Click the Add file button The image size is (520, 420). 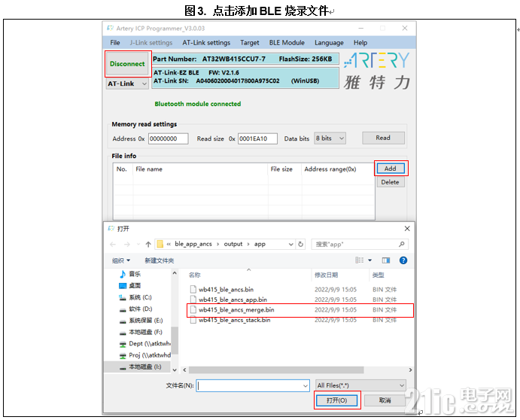point(391,169)
